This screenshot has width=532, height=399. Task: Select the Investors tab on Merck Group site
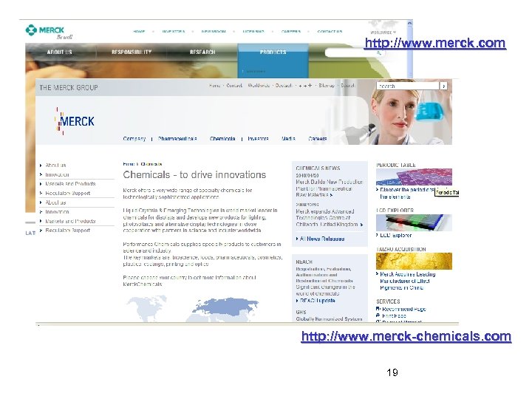(258, 138)
